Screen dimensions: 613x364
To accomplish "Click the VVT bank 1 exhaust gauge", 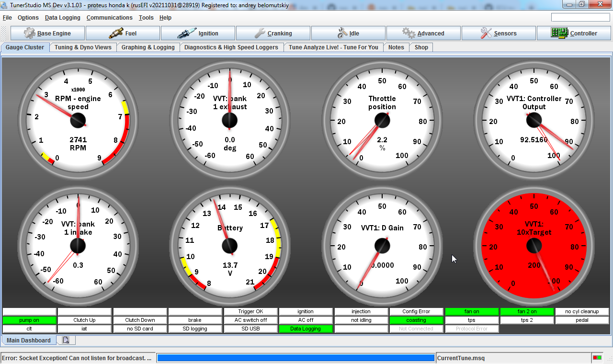I will (230, 120).
